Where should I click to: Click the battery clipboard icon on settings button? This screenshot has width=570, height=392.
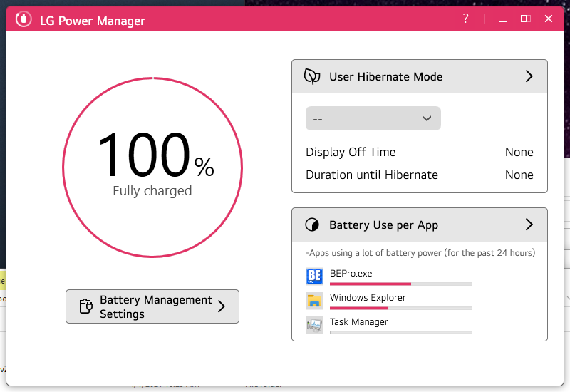(85, 306)
